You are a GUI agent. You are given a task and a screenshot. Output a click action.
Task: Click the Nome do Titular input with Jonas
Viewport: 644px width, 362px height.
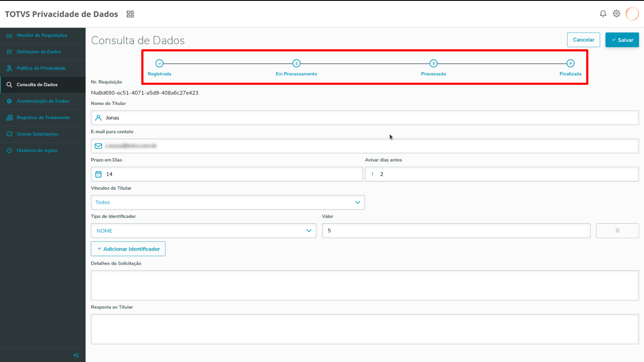365,118
